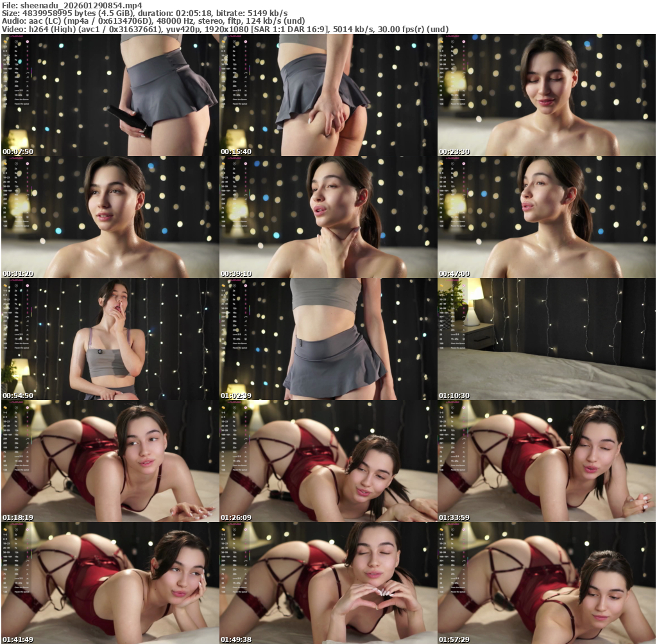The height and width of the screenshot is (644, 657).
Task: Select the 01:02:39 frame
Action: [328, 339]
